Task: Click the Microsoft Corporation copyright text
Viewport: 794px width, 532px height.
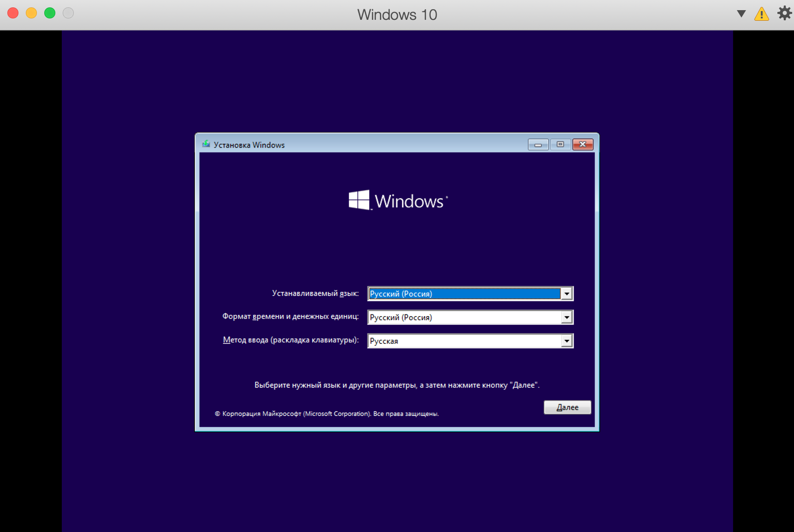Action: coord(326,414)
